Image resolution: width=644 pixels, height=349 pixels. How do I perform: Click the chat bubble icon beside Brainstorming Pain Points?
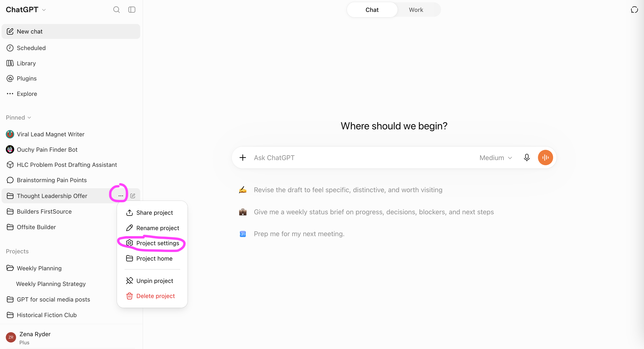[10, 180]
